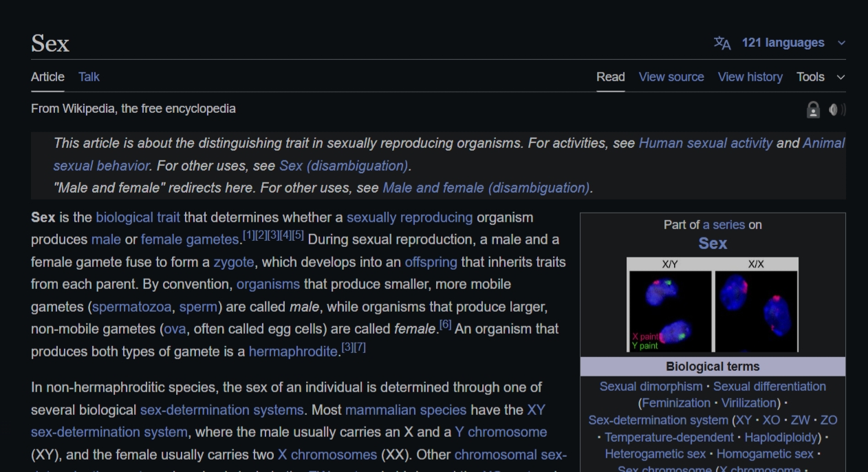Open the hermaphrodite link
868x472 pixels.
click(292, 352)
